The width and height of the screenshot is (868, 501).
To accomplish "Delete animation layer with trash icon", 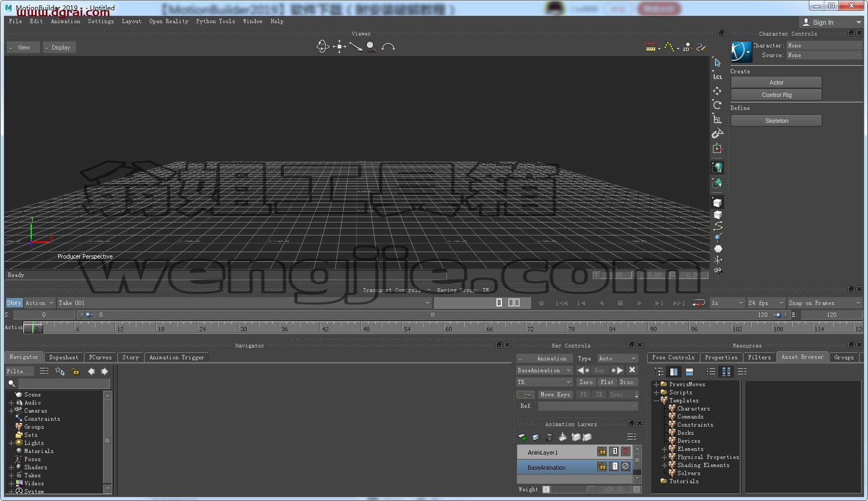I will [x=549, y=437].
